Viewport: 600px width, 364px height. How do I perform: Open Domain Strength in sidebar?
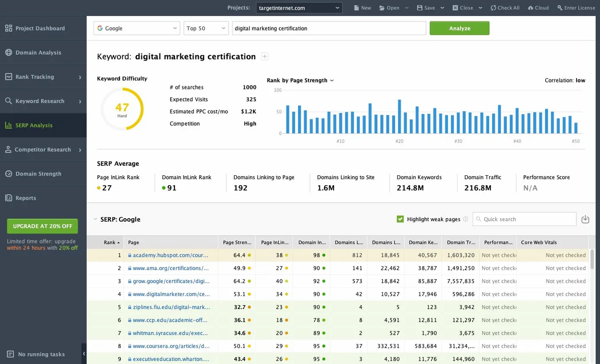[x=43, y=174]
